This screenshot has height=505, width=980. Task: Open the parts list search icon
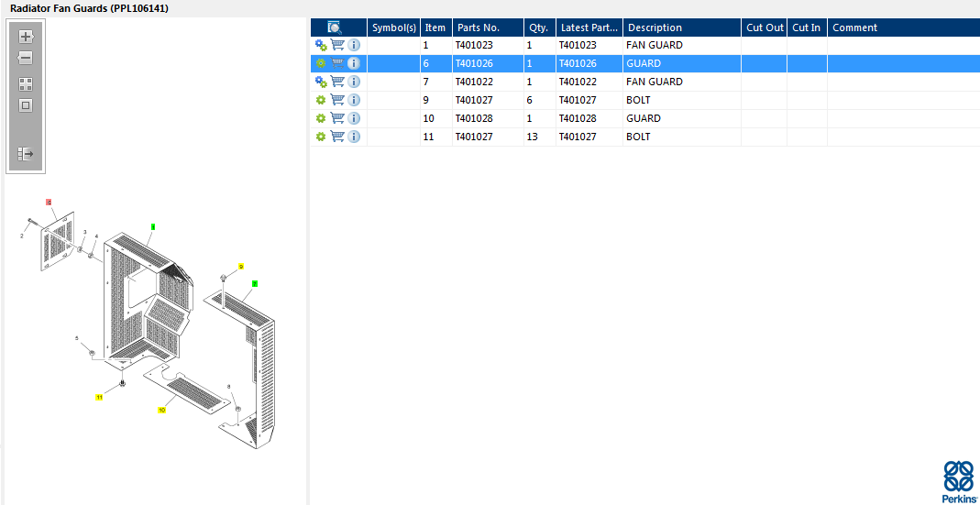pyautogui.click(x=335, y=27)
